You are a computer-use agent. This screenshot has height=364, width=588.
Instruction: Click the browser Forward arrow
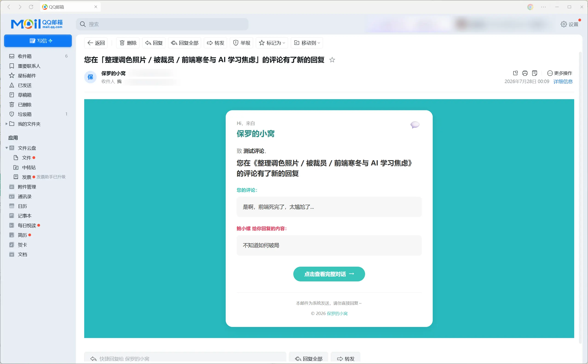20,7
